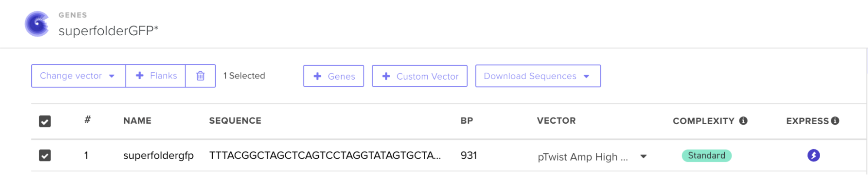Click the plus icon beside Flanks
This screenshot has width=868, height=175.
(140, 76)
